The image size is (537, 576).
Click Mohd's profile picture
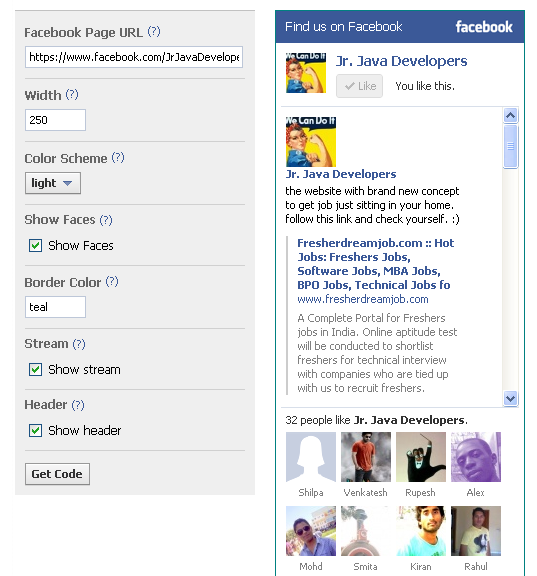pos(311,531)
